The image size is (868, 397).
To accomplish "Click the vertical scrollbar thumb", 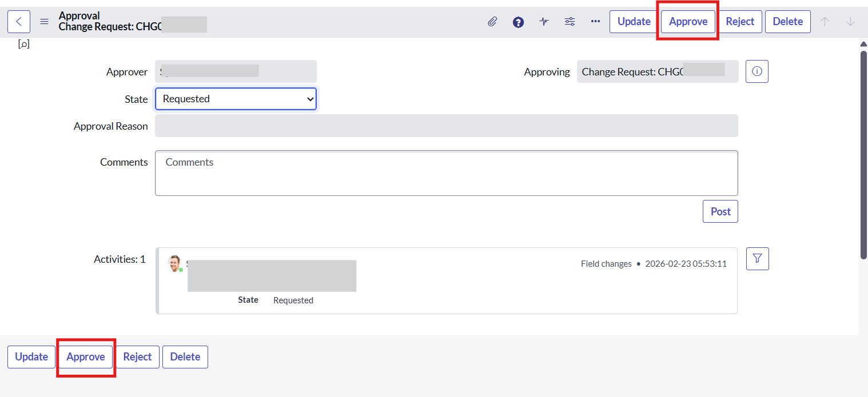I will [863, 154].
